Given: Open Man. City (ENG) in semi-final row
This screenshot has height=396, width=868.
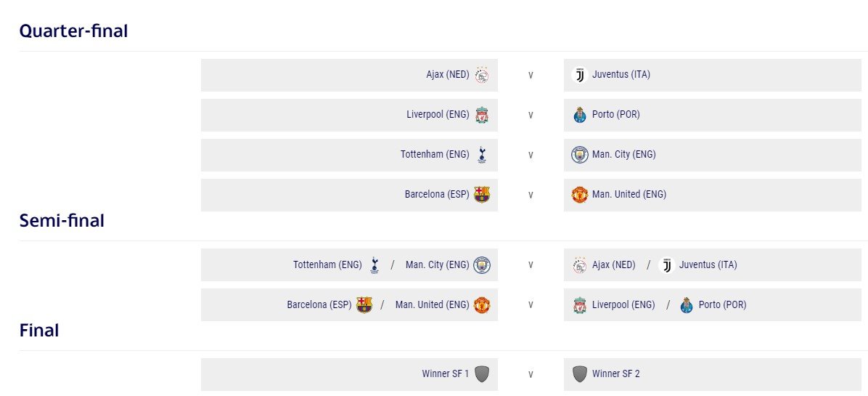Looking at the screenshot, I should tap(438, 264).
